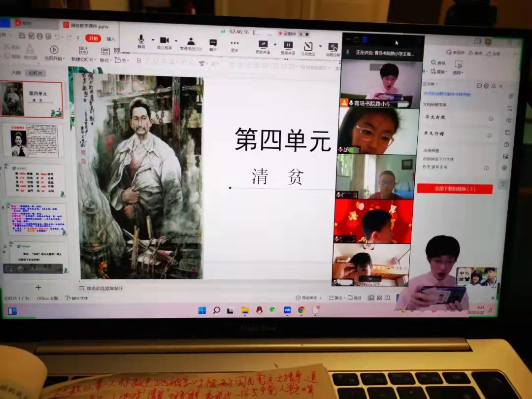Click the notes area 单击此处添加备注
The width and height of the screenshot is (532, 399).
click(x=105, y=288)
